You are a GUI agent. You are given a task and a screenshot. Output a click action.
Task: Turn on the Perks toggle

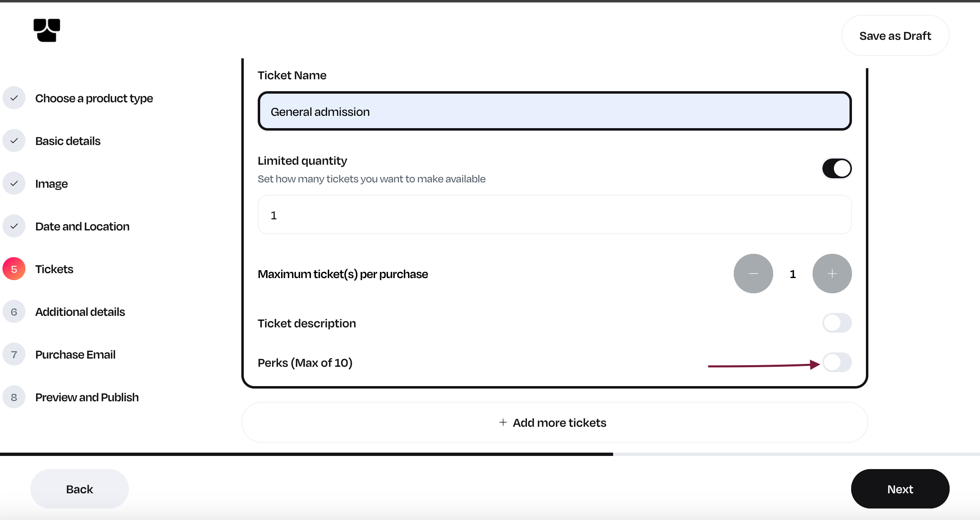click(x=837, y=362)
